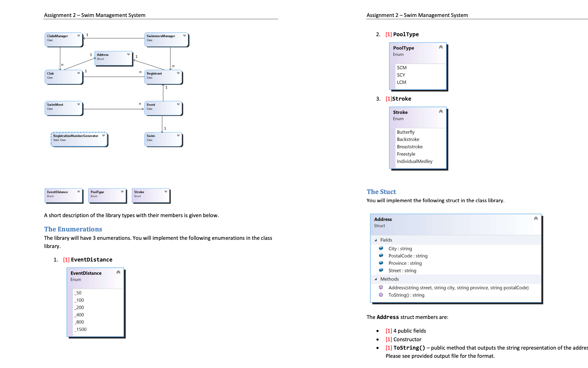
Task: Click the _400 enum value
Action: click(x=79, y=315)
